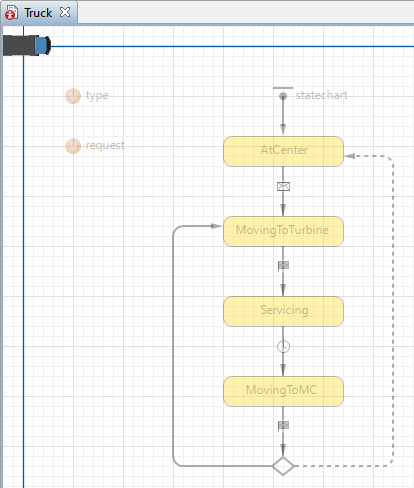
Task: Select arrival flag icon below MovingToTurbine
Action: click(x=283, y=266)
